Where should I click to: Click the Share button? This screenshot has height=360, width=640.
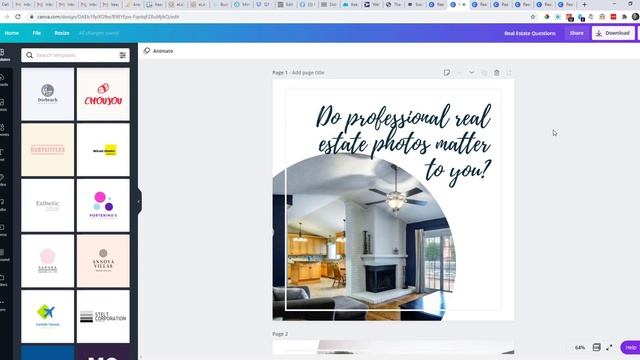click(576, 33)
